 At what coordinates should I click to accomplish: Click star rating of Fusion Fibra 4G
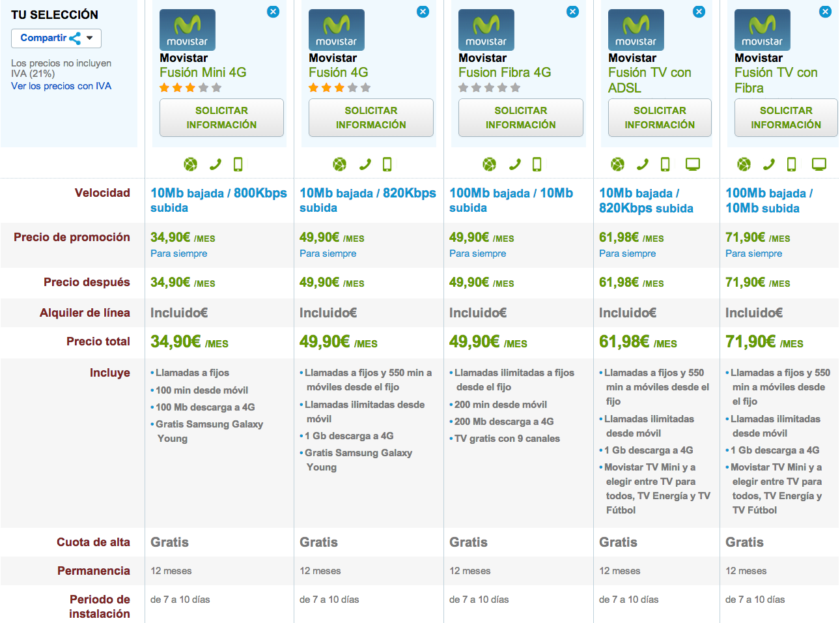[x=490, y=87]
